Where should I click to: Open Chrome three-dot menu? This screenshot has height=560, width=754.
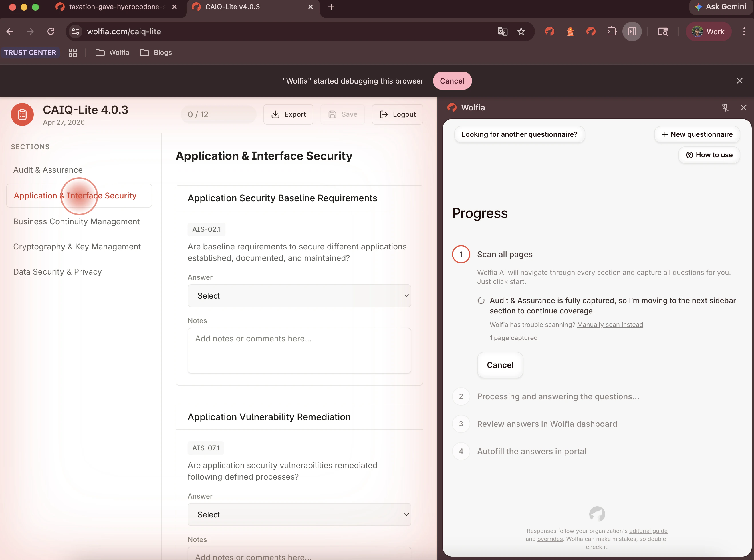(744, 31)
